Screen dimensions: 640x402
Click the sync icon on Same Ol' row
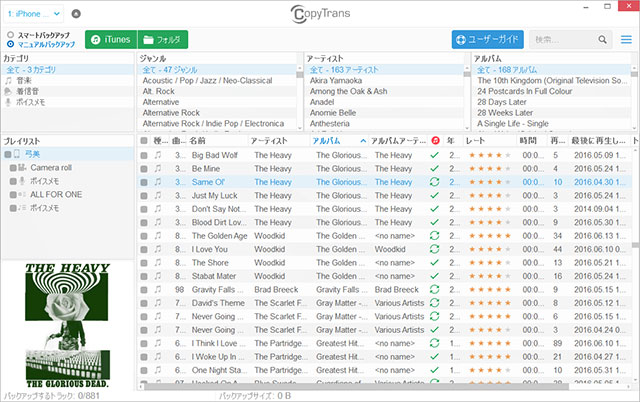tap(434, 183)
